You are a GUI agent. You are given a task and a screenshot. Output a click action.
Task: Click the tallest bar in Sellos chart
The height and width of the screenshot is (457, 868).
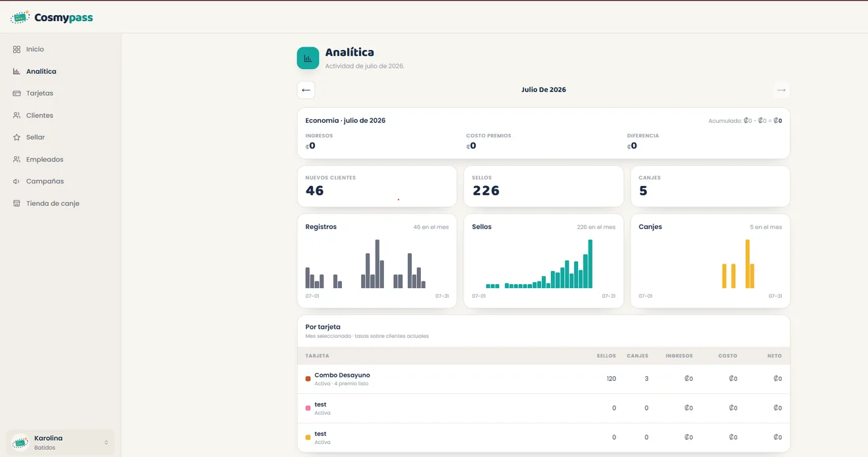click(x=591, y=264)
